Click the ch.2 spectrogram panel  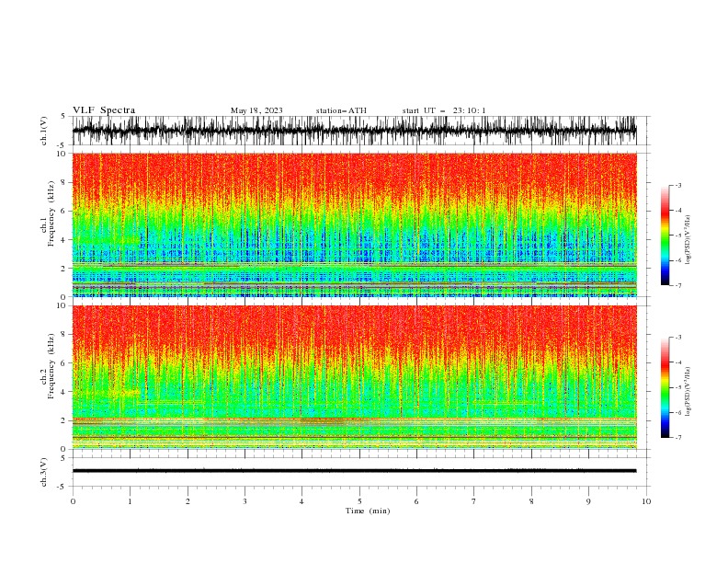[x=354, y=377]
